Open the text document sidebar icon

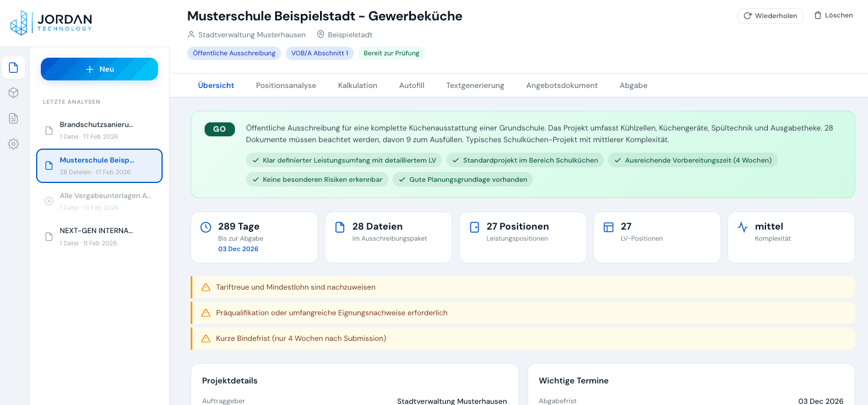pos(13,118)
